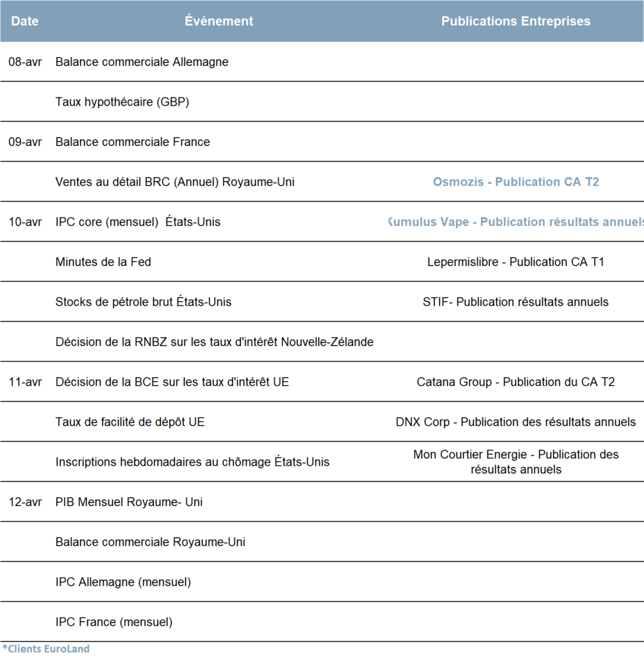
Task: Select Catana Group - Publication du CA T2
Action: (516, 382)
